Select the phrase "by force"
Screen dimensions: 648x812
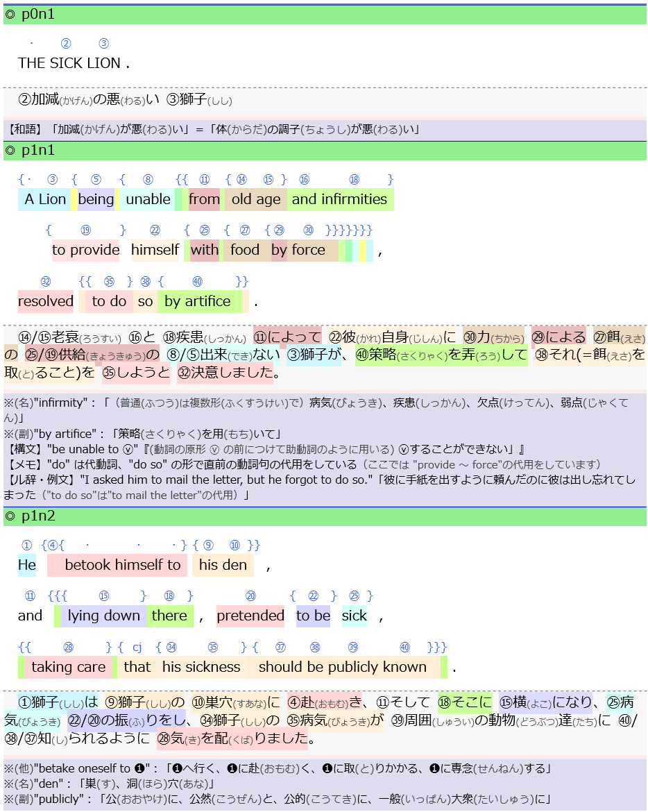pyautogui.click(x=298, y=250)
